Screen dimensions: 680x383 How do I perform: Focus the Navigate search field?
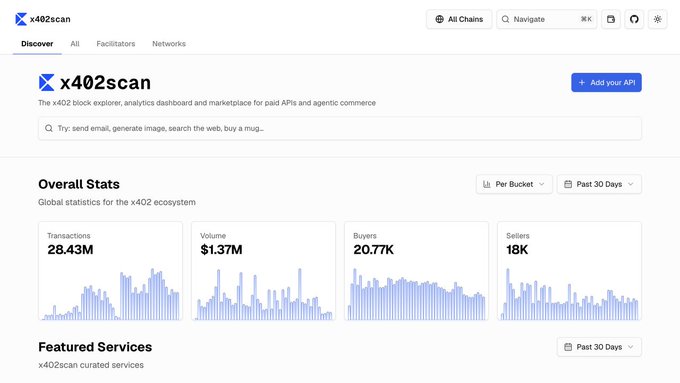point(546,19)
